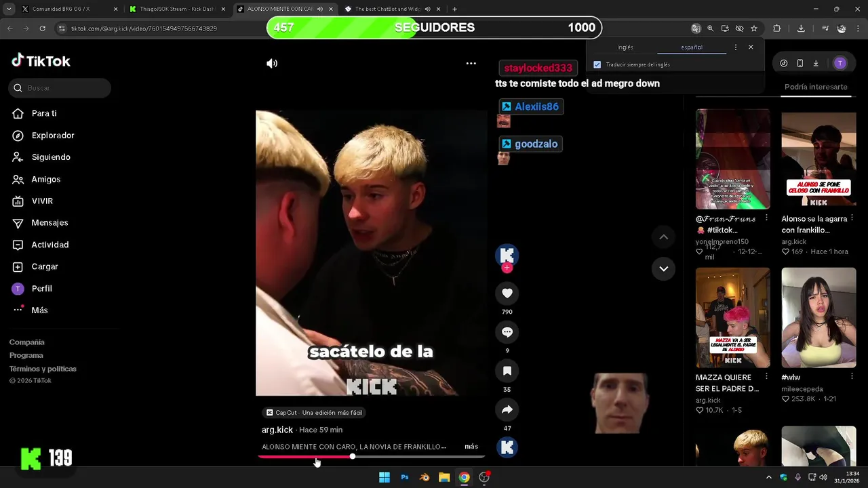Go to next video with down arrow
The width and height of the screenshot is (868, 488).
pos(663,268)
